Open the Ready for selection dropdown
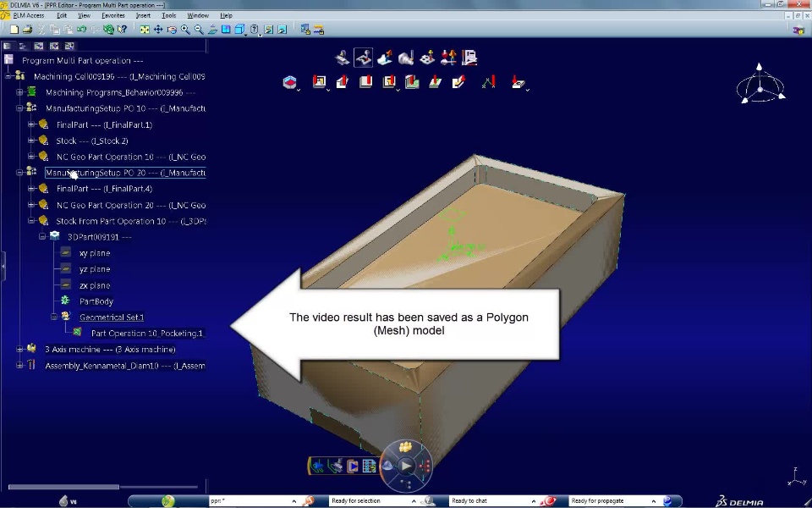Screen dimensions: 812x508 click(x=414, y=501)
